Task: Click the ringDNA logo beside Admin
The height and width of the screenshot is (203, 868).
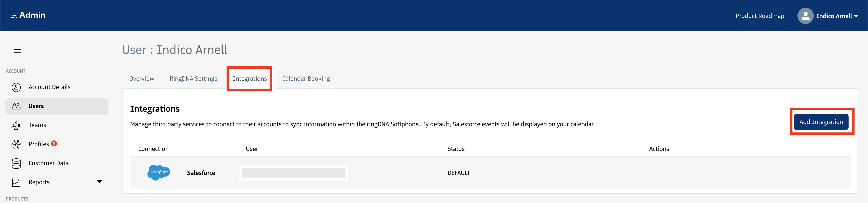Action: 14,16
